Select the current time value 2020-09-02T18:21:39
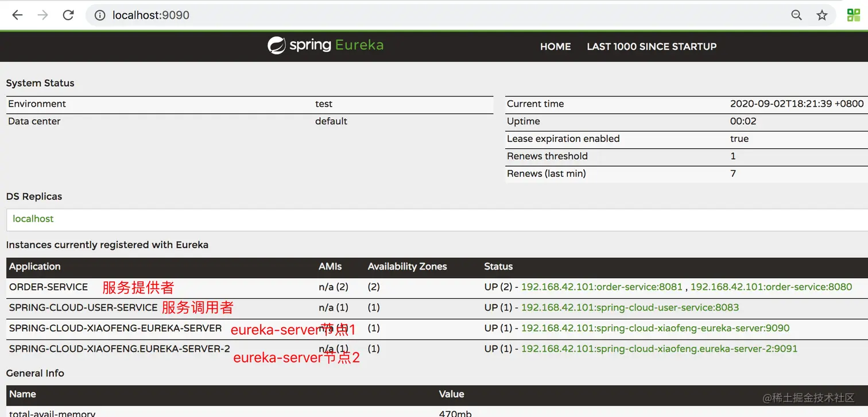The width and height of the screenshot is (868, 417). pos(797,104)
